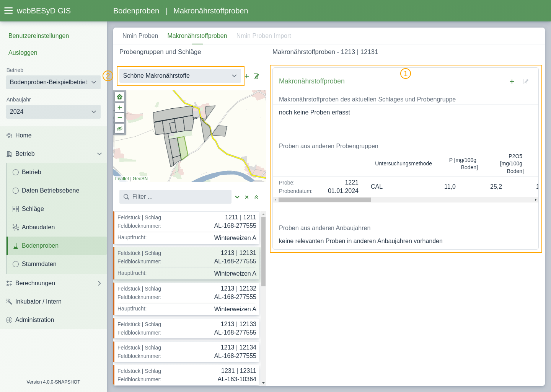Click the greyed edit Makronährstoffprobe icon
Viewport: 551px width, 392px height.
pos(526,82)
